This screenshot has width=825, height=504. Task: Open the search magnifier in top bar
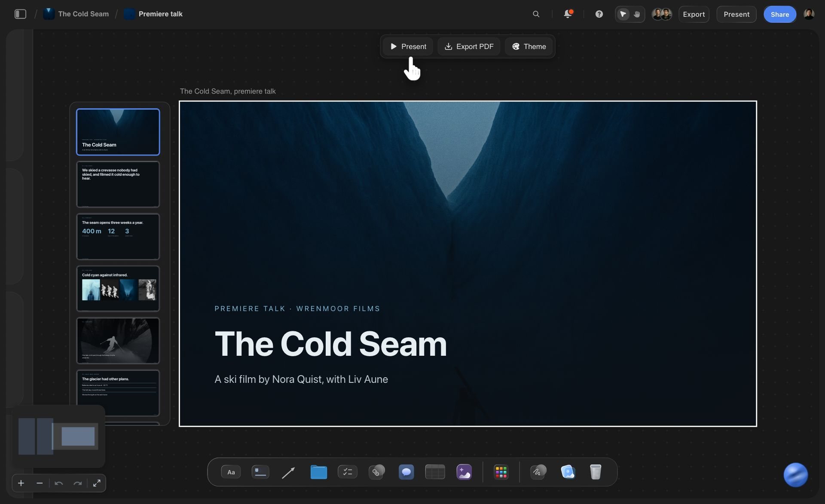[x=536, y=14]
